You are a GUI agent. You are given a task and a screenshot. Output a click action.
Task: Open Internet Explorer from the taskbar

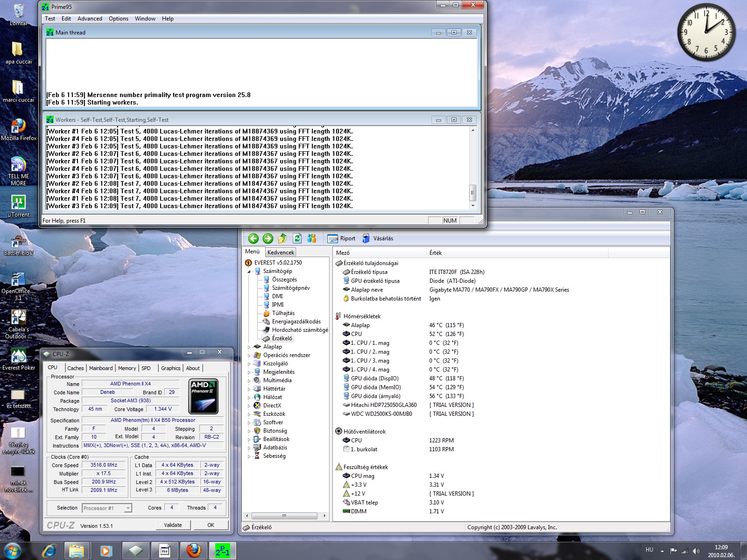click(x=49, y=551)
